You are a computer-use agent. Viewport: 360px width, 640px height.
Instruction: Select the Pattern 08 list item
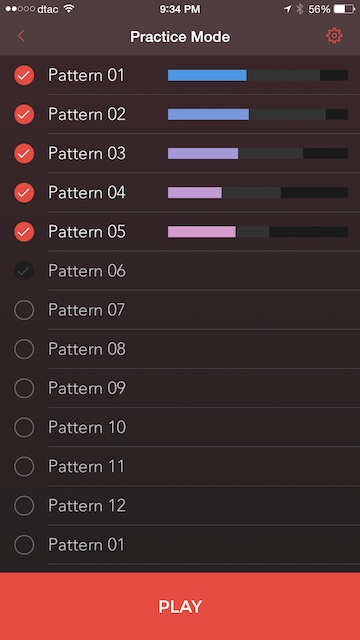tap(180, 349)
